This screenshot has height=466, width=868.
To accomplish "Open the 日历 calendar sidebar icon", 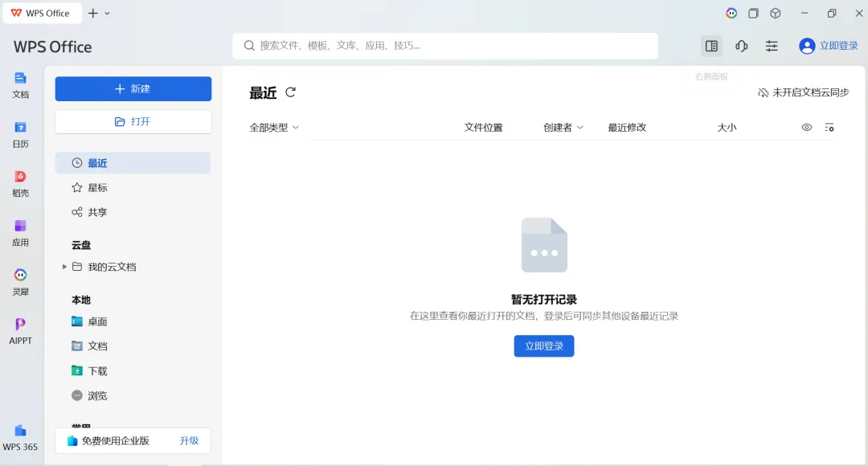I will 20,134.
